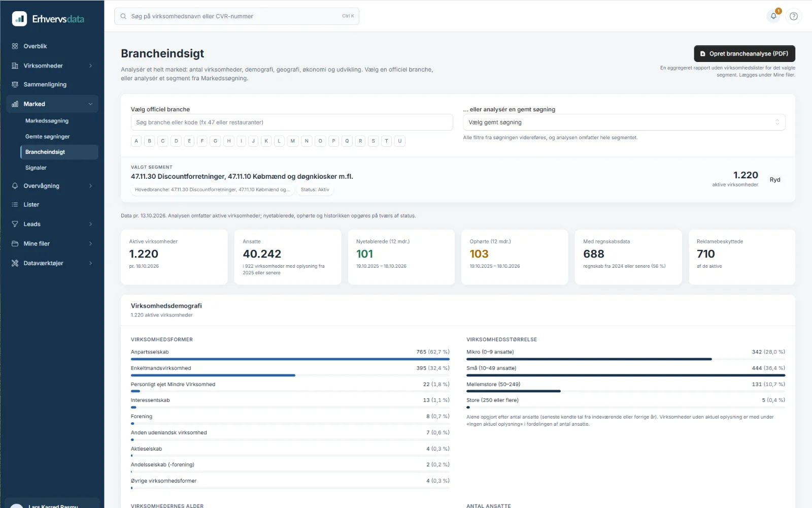
Task: Open notifications bell icon
Action: point(773,16)
